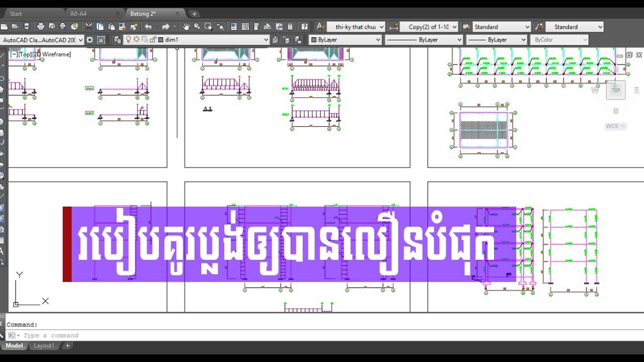Click the Block Editor icon
Image resolution: width=644 pixels, height=362 pixels.
(134, 27)
